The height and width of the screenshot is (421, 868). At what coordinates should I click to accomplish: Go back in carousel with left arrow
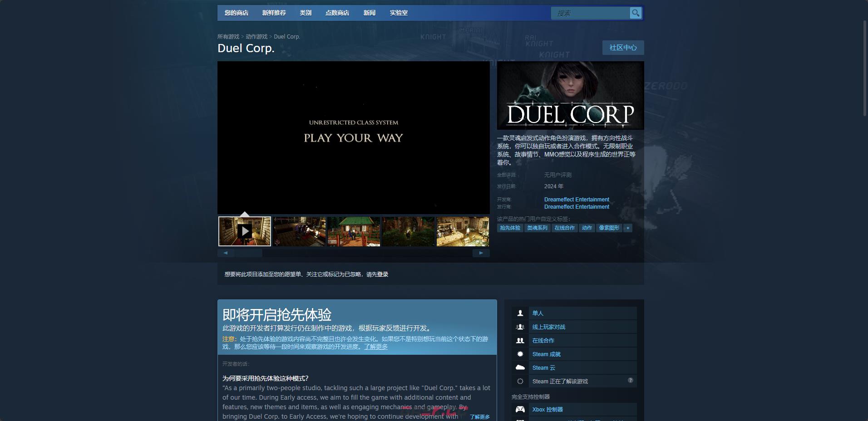[226, 253]
